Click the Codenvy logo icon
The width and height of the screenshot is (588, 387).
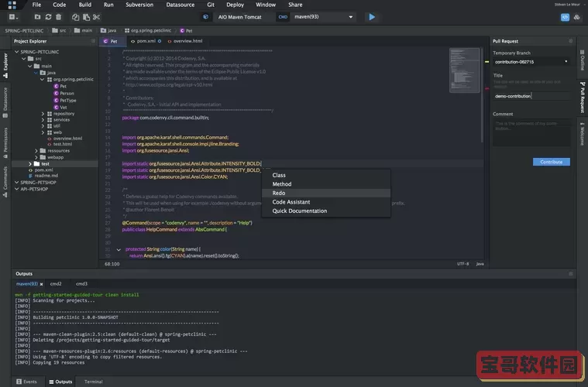pyautogui.click(x=12, y=5)
